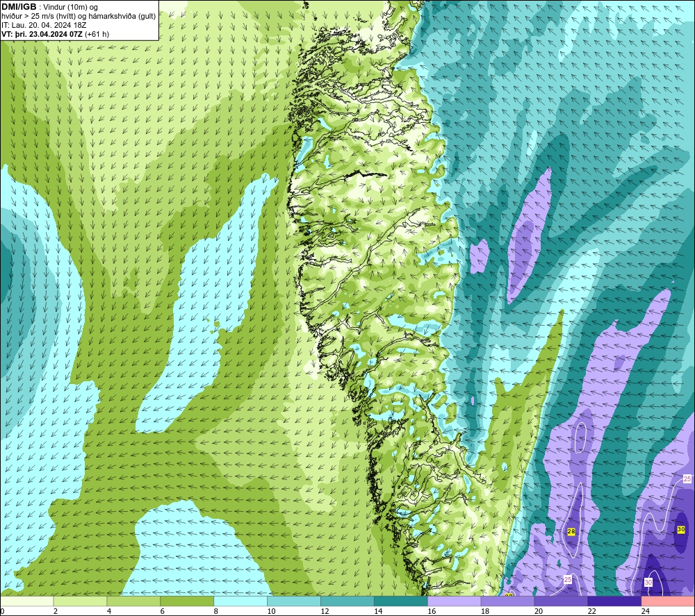Select the 2–4 m/s light green swatch
The height and width of the screenshot is (616, 695).
pyautogui.click(x=80, y=601)
